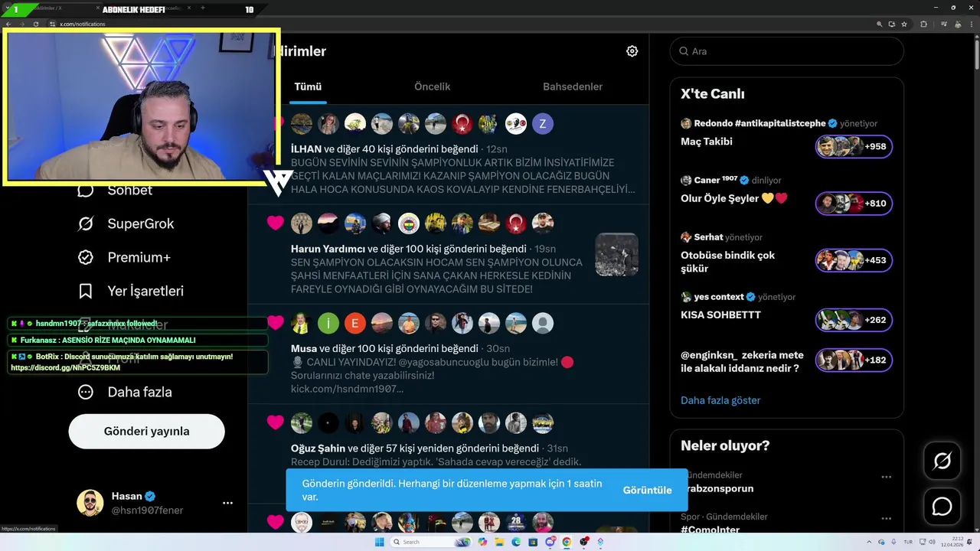This screenshot has width=980, height=551.
Task: Reload the page in browser
Action: pyautogui.click(x=35, y=24)
